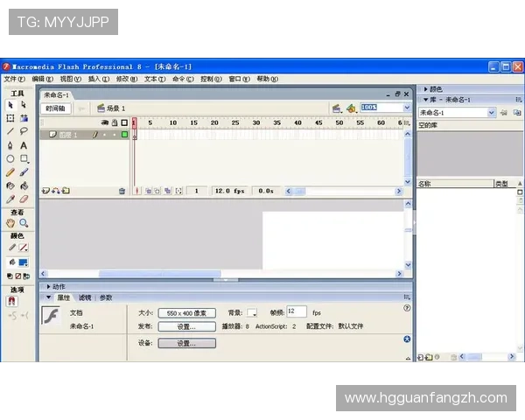Click the Delete Layer trash icon
This screenshot has height=420, width=525.
122,191
